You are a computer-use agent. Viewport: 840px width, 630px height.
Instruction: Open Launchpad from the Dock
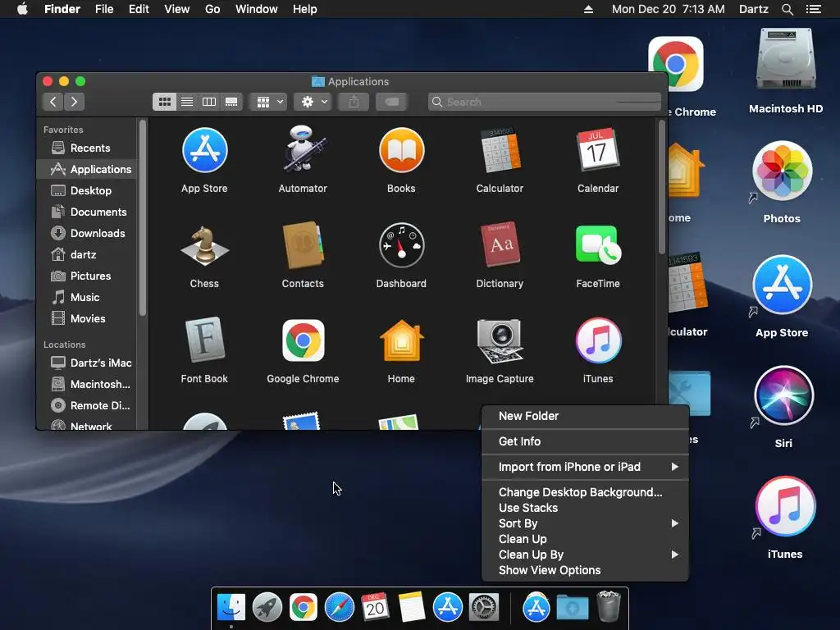pyautogui.click(x=267, y=608)
